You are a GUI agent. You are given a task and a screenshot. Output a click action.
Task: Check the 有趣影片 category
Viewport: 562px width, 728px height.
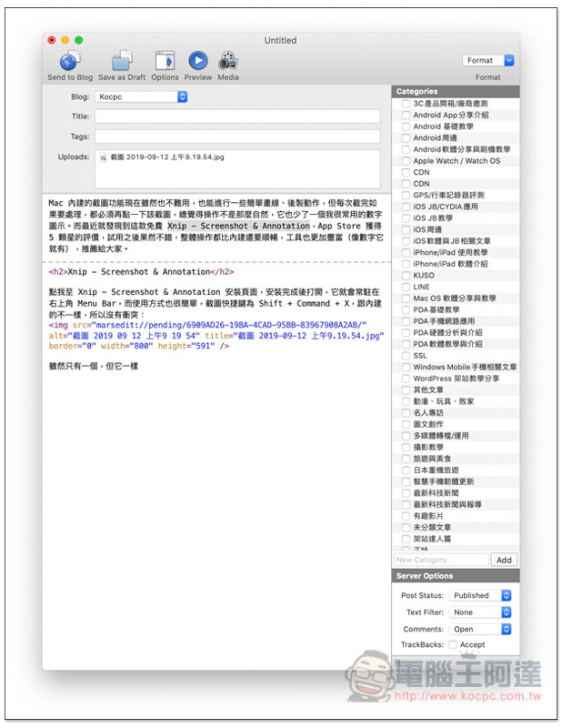[x=406, y=516]
